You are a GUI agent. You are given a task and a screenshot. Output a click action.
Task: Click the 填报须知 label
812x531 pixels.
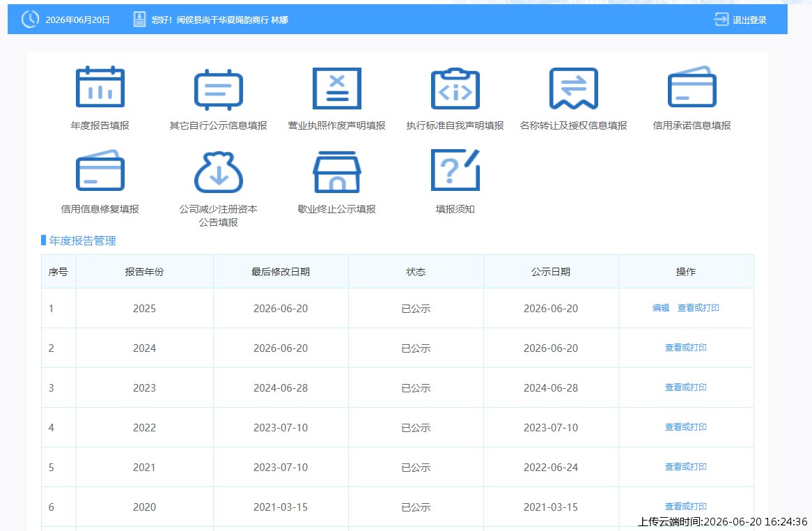455,209
